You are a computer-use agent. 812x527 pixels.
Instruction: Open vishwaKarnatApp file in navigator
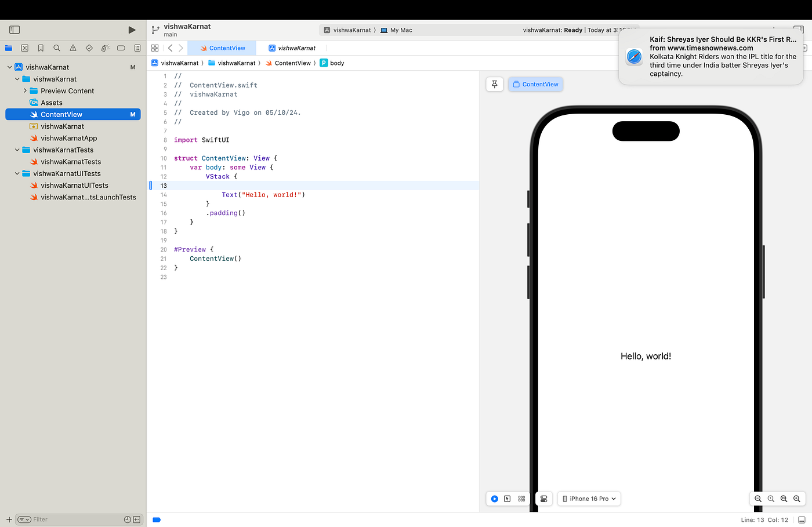point(68,138)
